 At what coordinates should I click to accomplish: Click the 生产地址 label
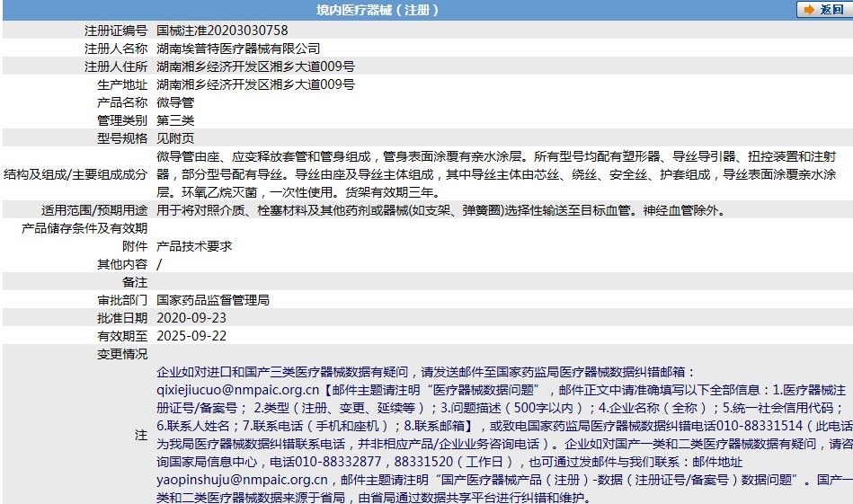tap(122, 84)
